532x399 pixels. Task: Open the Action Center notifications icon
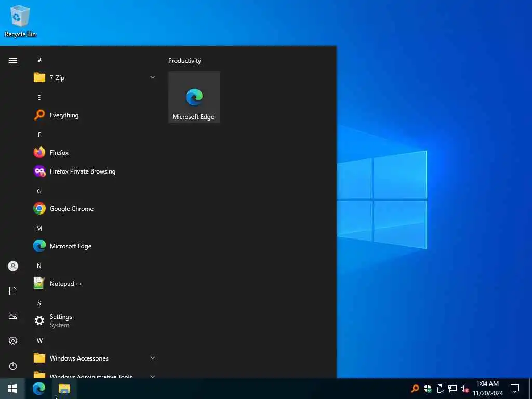click(x=515, y=389)
